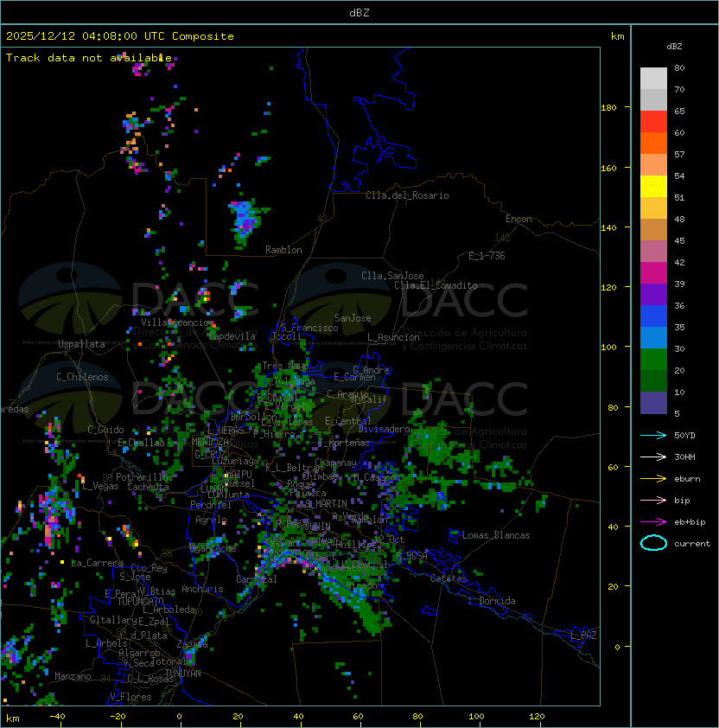Click the 'Ramblon' label near the top storm

(x=283, y=250)
